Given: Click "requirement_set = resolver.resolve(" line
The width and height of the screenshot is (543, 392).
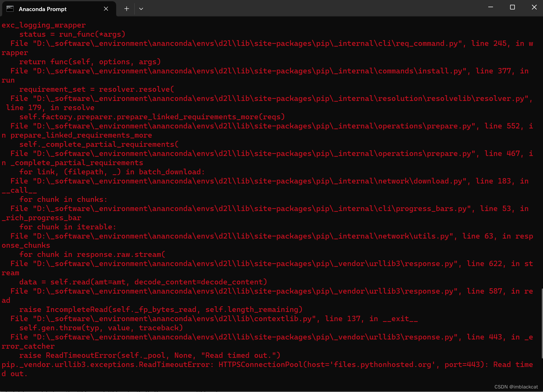Looking at the screenshot, I should (x=97, y=90).
